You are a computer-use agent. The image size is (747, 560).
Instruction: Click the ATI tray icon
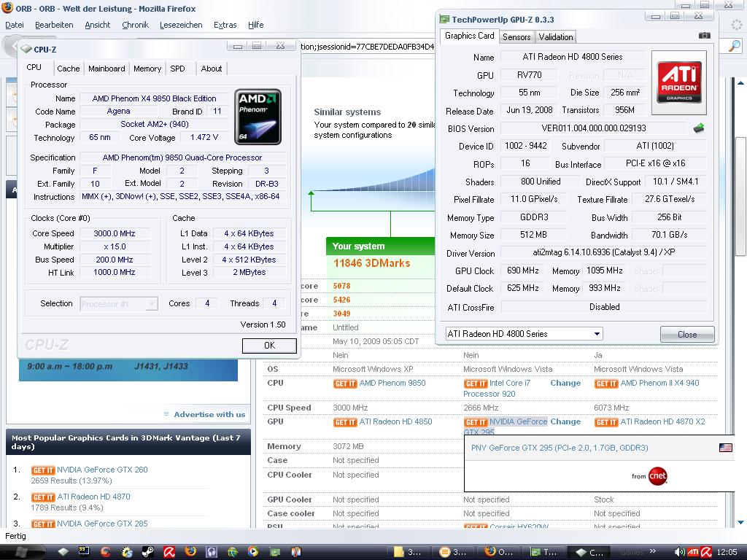pos(693,552)
